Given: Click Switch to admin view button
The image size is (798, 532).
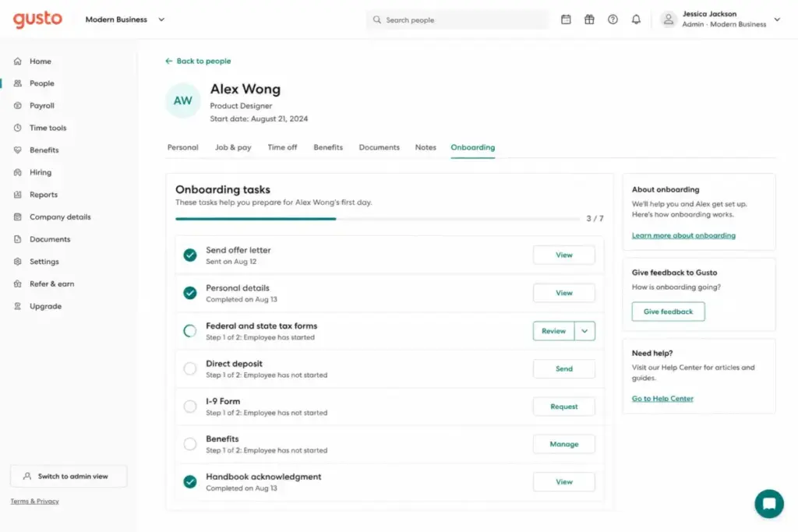Looking at the screenshot, I should click(x=69, y=476).
